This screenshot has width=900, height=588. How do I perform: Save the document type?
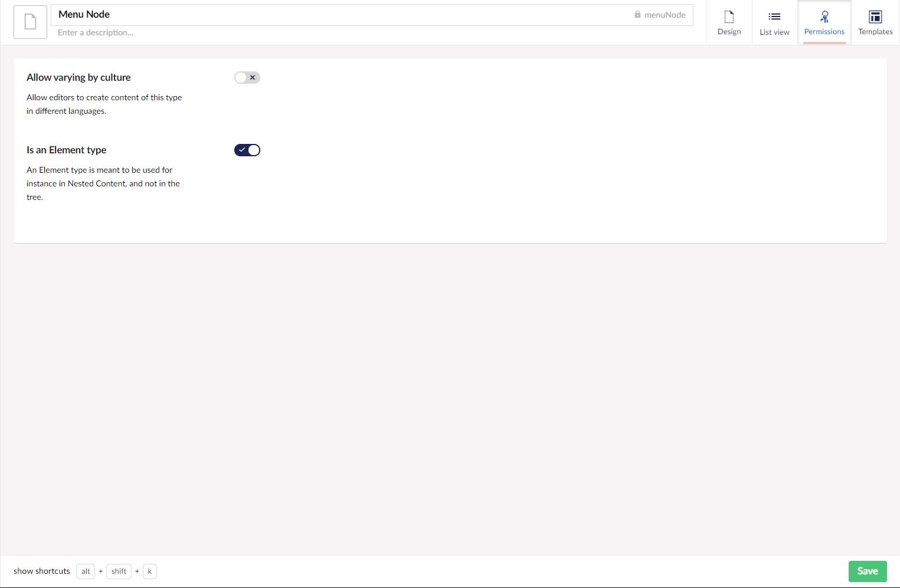click(868, 571)
